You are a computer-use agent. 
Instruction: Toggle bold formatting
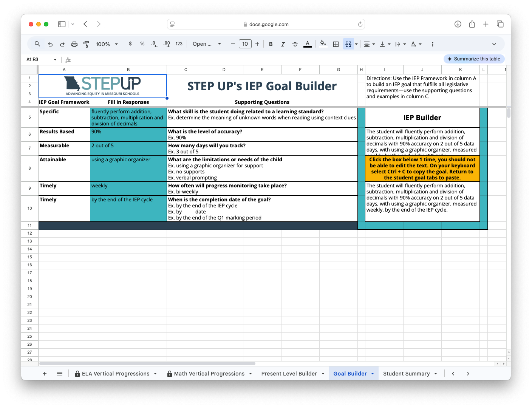tap(271, 44)
